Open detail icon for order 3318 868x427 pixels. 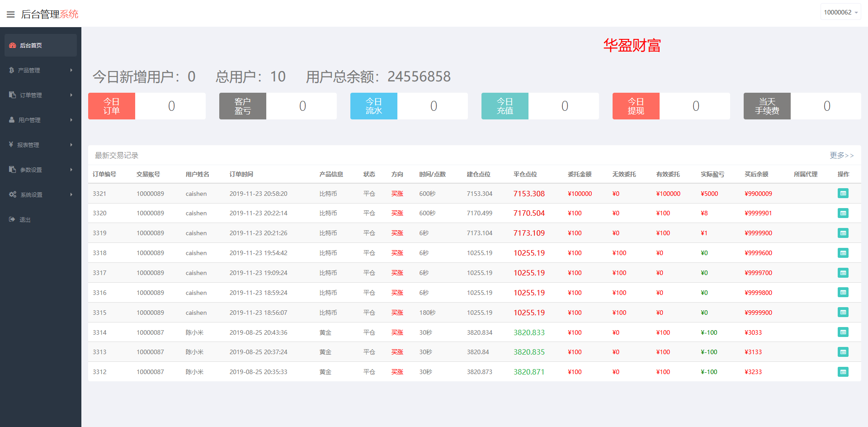coord(843,253)
